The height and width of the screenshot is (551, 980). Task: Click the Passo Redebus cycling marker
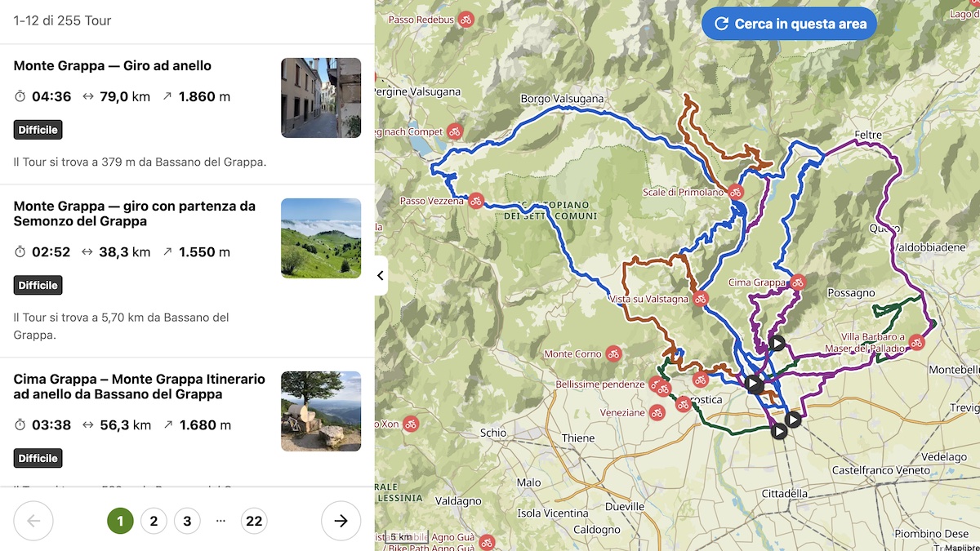465,19
